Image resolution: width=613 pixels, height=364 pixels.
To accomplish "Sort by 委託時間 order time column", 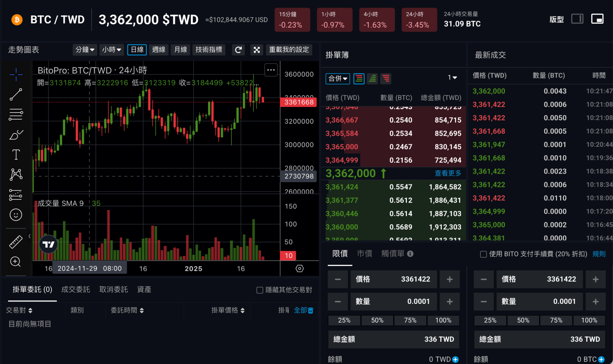I will [127, 310].
